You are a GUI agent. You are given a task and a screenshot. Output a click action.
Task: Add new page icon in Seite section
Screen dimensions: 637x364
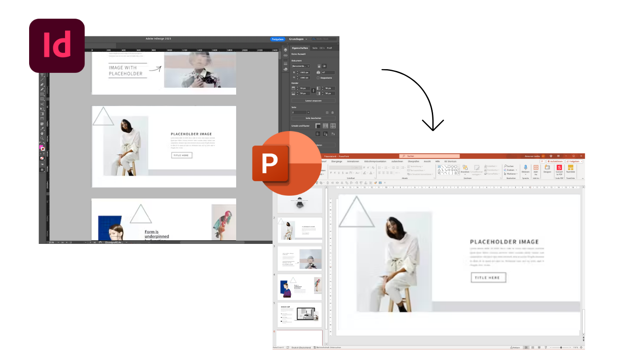327,112
